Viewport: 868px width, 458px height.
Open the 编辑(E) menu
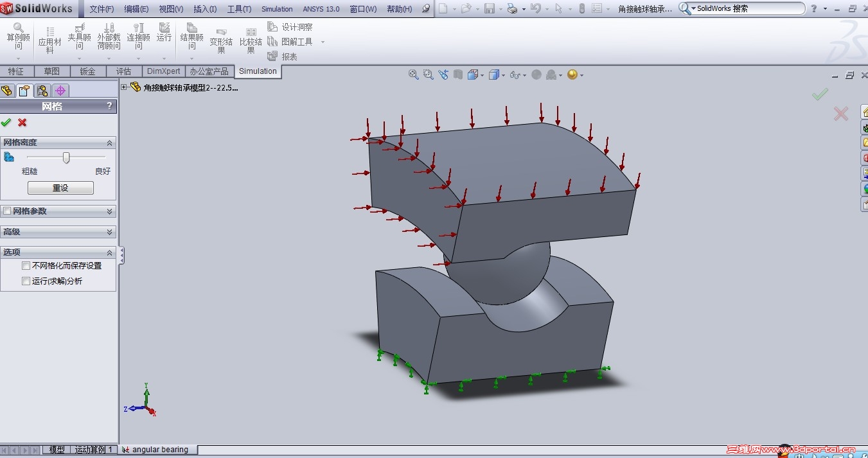[136, 9]
